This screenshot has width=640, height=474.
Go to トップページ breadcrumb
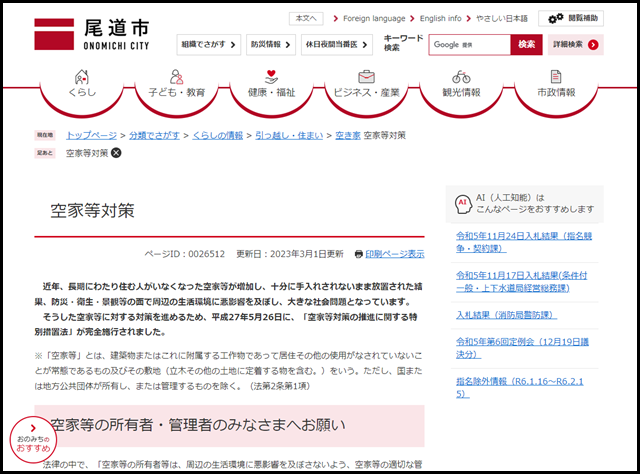coord(91,135)
